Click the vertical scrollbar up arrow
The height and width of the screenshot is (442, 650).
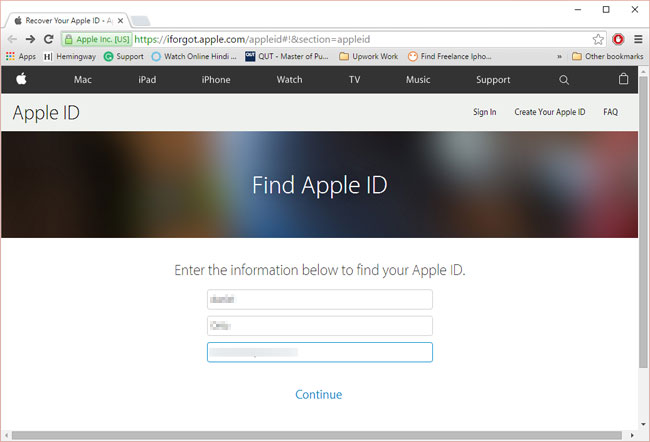click(x=643, y=72)
